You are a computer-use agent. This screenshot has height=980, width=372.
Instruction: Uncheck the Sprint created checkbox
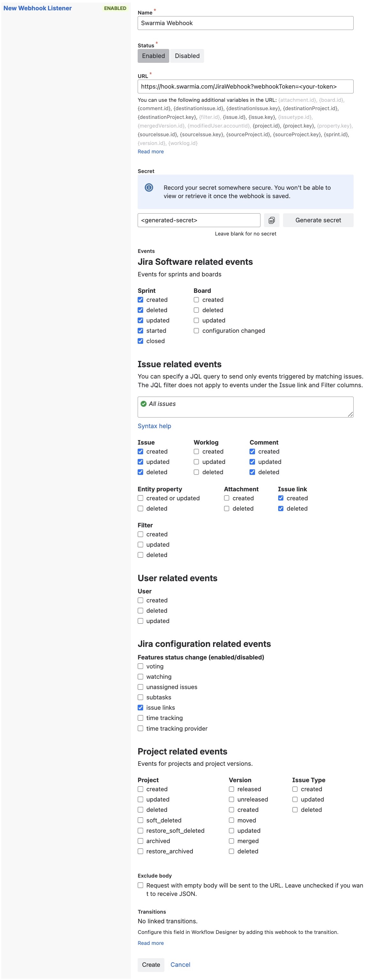click(141, 300)
